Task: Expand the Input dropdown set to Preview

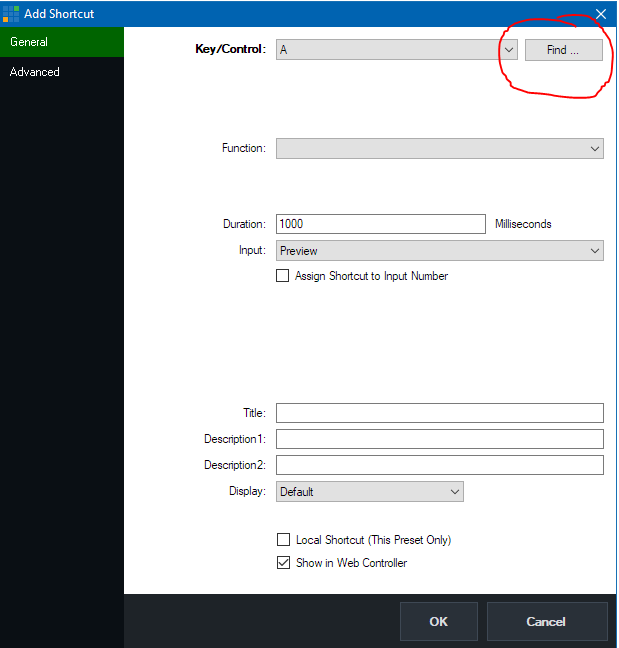Action: pyautogui.click(x=439, y=251)
